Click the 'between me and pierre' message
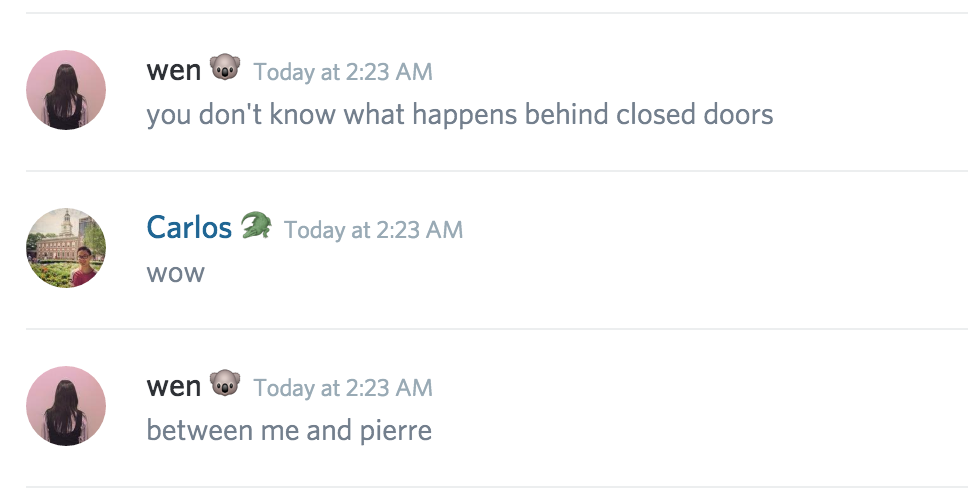Screen dimensions: 968x490 tap(289, 431)
